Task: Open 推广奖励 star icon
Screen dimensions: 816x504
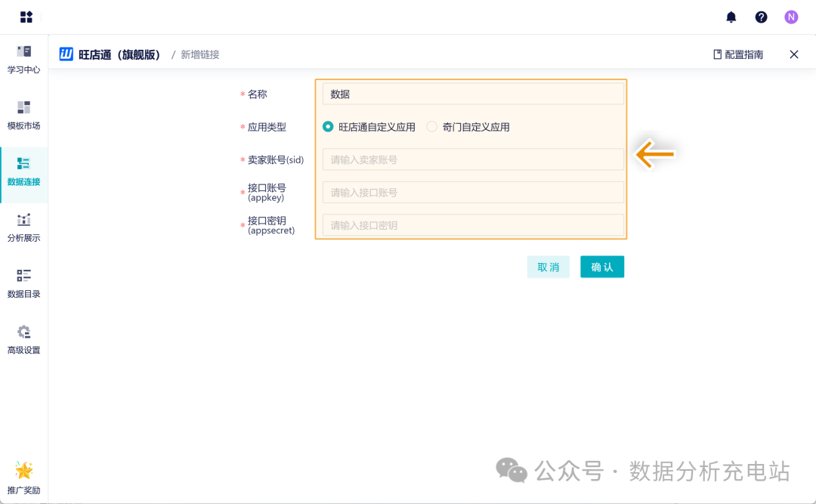Action: (24, 471)
